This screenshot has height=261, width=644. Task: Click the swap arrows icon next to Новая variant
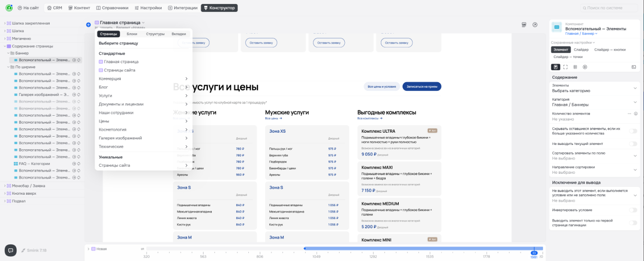tap(142, 249)
